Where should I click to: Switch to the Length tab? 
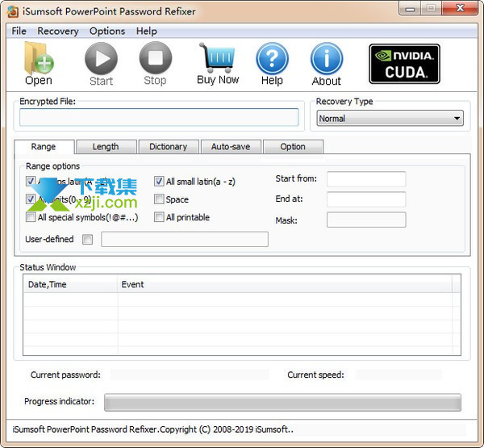tap(106, 147)
